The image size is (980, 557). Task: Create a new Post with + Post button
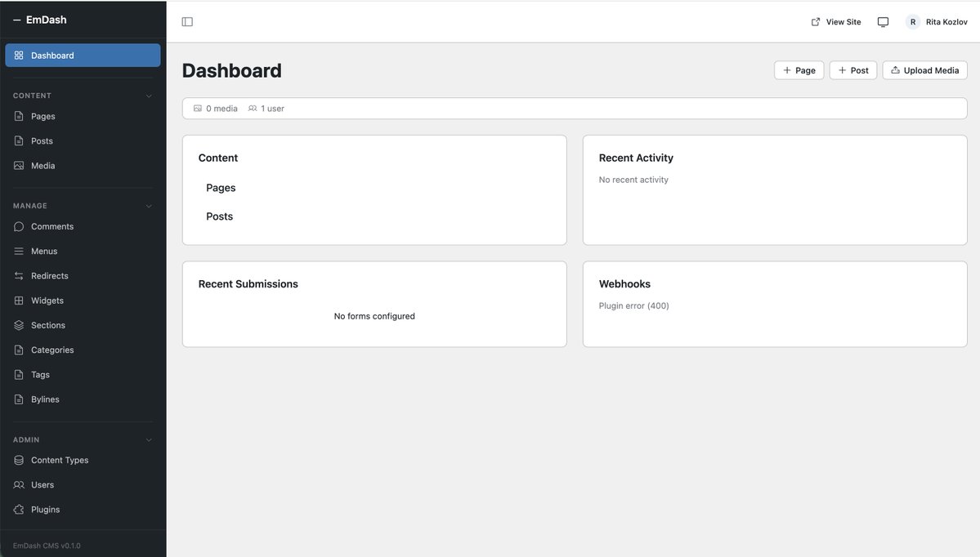coord(853,70)
